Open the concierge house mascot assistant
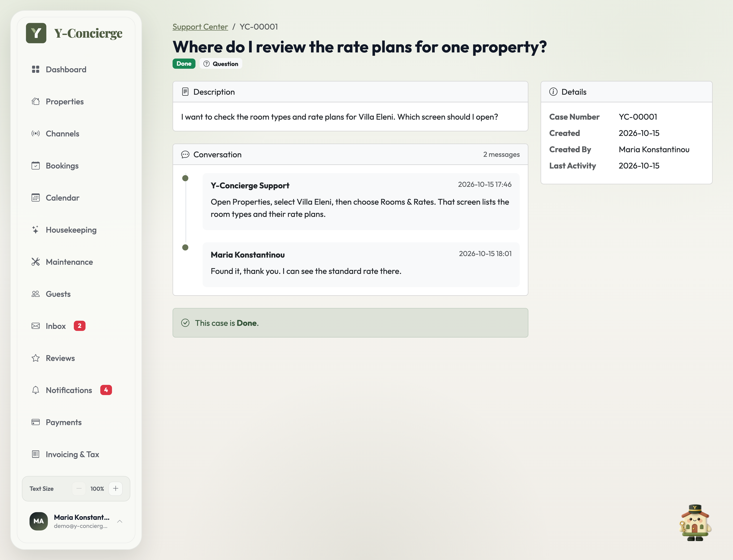The image size is (733, 560). click(695, 522)
